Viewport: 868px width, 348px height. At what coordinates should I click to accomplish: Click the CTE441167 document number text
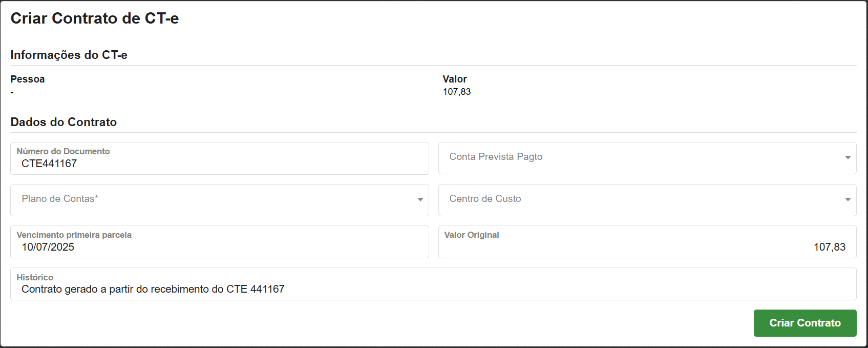tap(49, 163)
